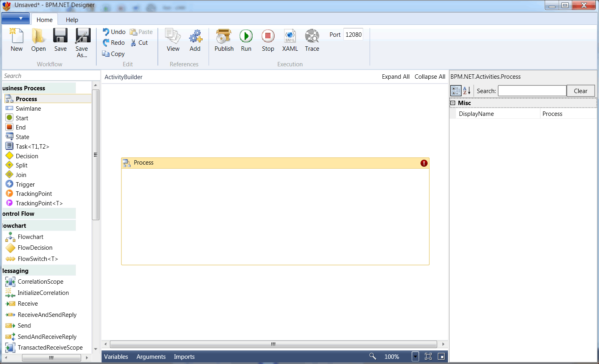Click the toolbox Search box
Viewport: 599px width, 364px height.
(51, 76)
